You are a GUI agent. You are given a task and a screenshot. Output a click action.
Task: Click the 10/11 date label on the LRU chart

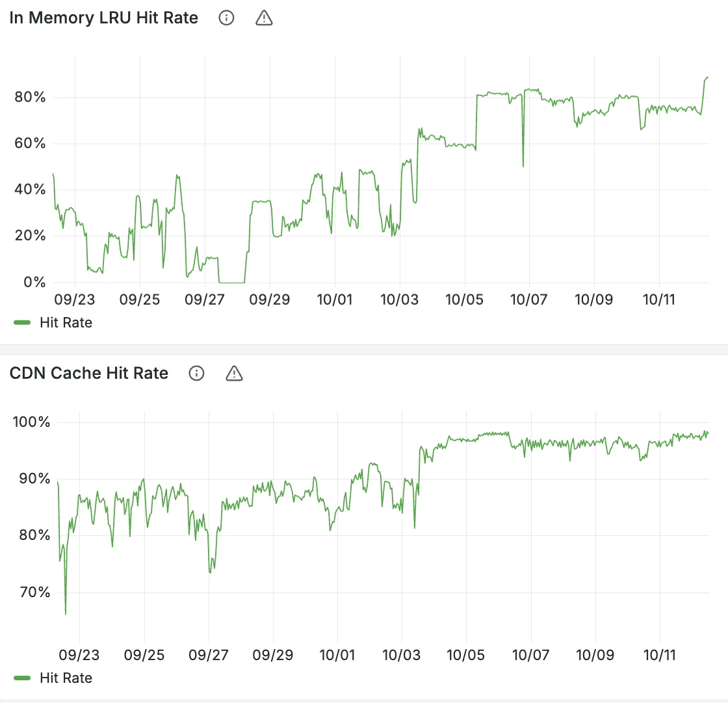point(659,300)
